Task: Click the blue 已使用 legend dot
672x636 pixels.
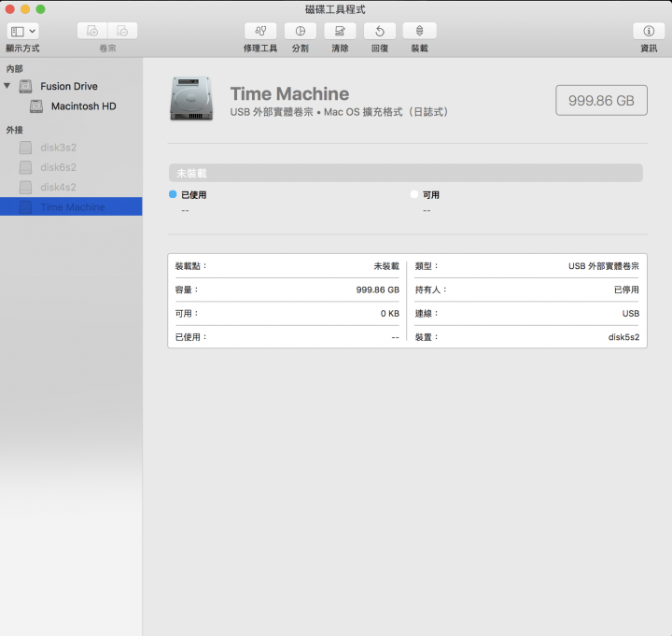Action: (x=173, y=194)
